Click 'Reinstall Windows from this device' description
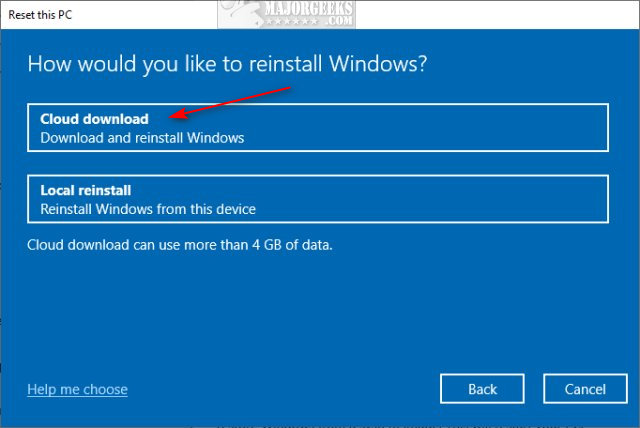Screen dimensions: 640x428 pyautogui.click(x=148, y=209)
